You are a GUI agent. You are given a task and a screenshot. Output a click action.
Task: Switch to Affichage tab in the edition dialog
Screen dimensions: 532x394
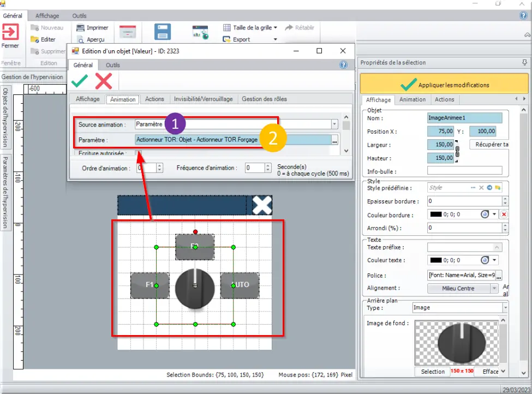tap(87, 99)
